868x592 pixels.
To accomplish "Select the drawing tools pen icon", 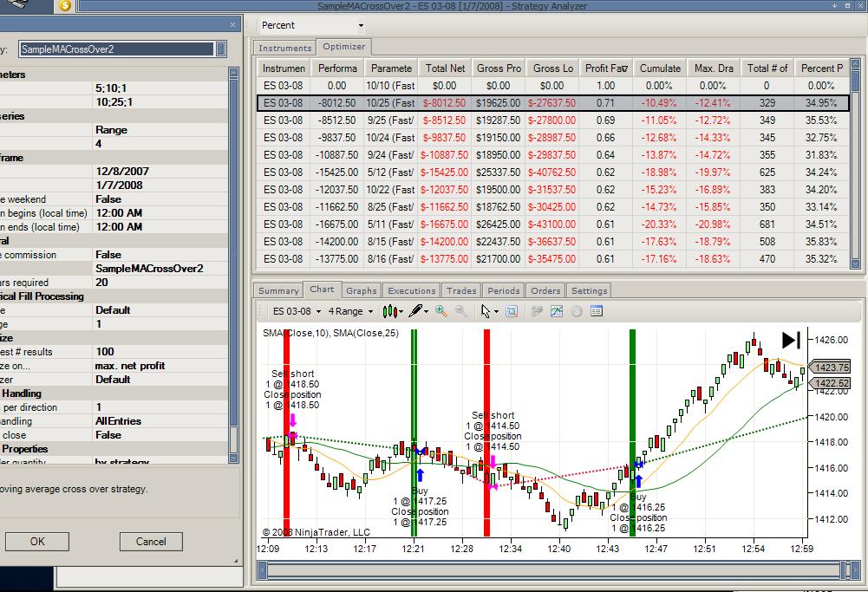I will pos(415,311).
